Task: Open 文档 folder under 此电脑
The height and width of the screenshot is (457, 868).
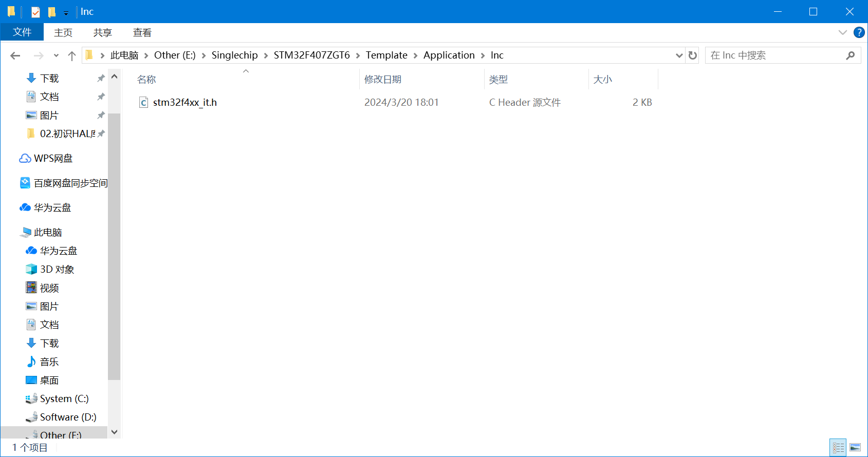Action: click(x=49, y=325)
